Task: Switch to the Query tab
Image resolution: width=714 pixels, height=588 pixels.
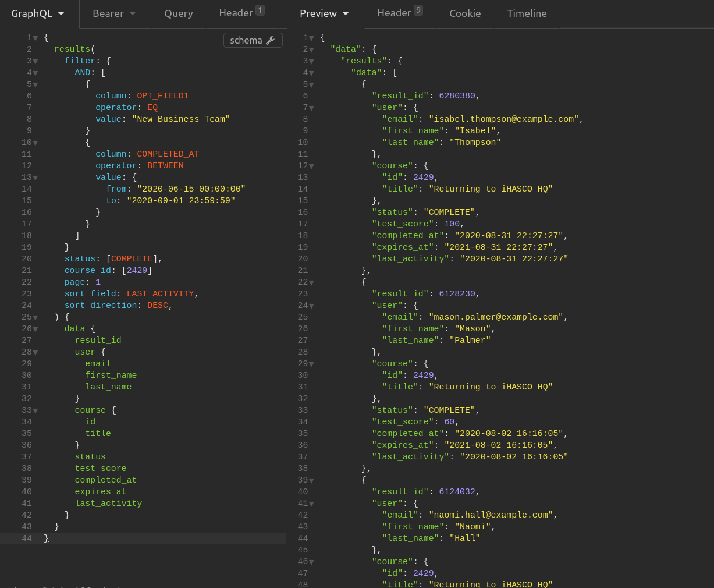Action: click(x=179, y=13)
